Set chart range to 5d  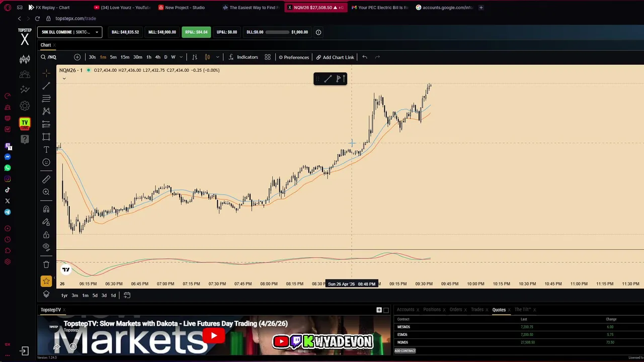pos(95,296)
